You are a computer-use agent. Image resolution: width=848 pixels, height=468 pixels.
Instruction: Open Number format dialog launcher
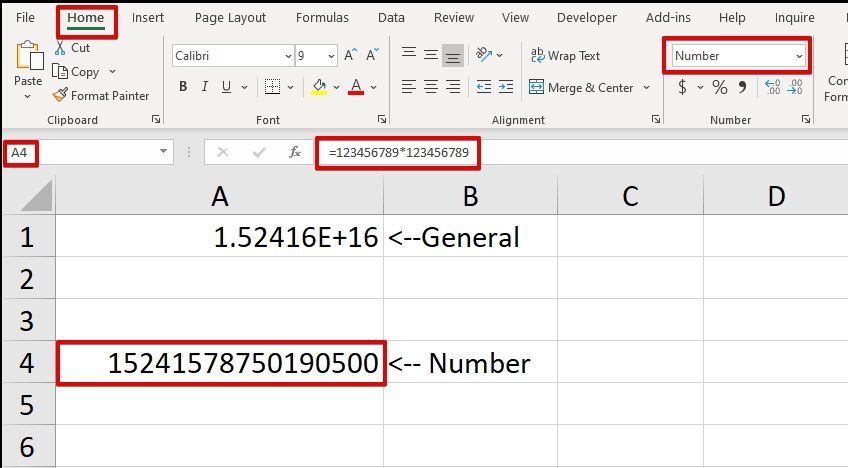806,120
